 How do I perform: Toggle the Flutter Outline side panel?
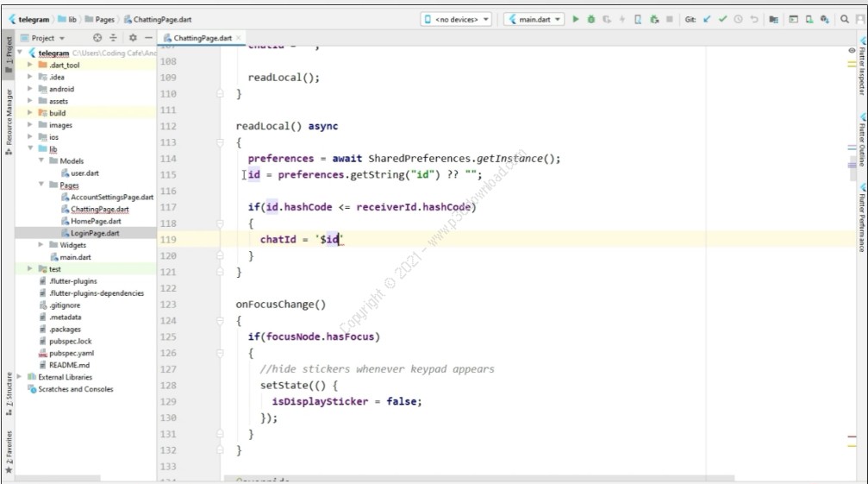coord(862,140)
